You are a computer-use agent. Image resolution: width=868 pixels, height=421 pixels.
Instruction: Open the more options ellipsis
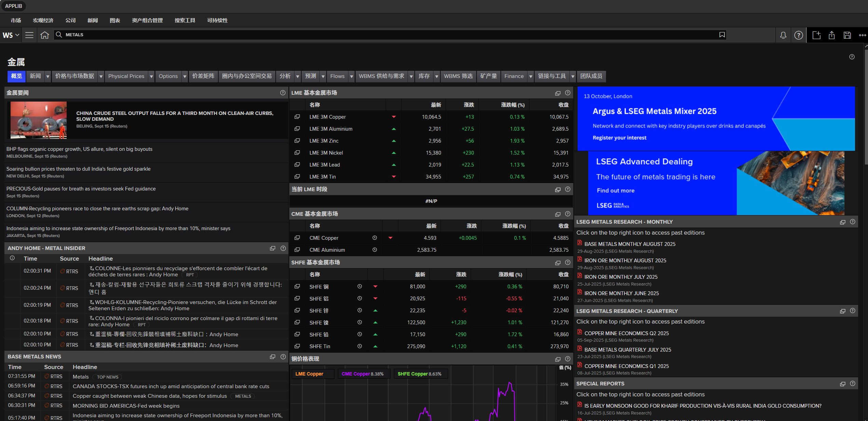pos(862,35)
